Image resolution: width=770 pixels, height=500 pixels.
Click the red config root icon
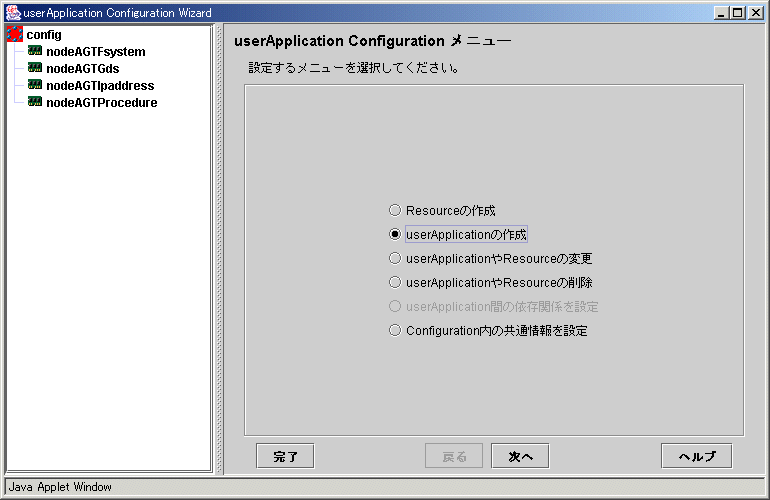(15, 34)
